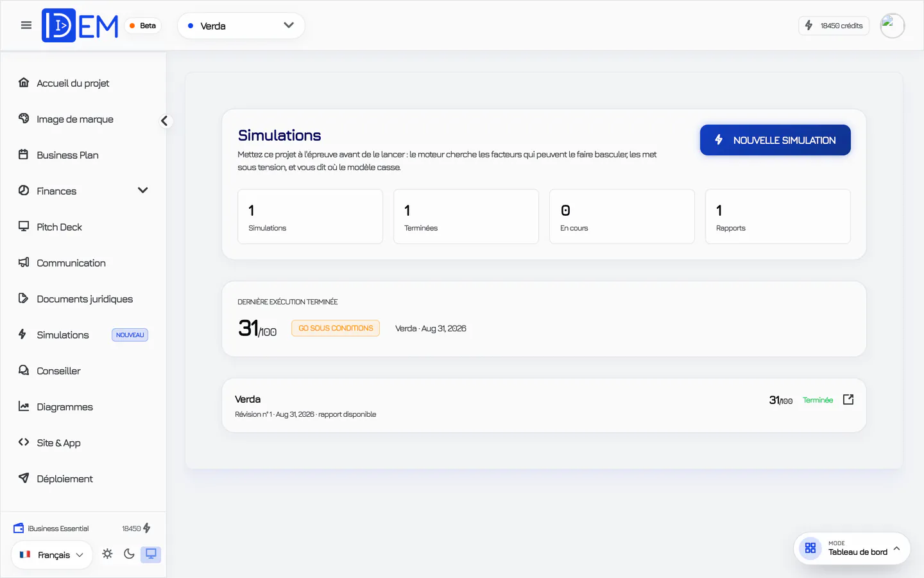Open Business Plan page
The height and width of the screenshot is (578, 924).
[x=67, y=155]
